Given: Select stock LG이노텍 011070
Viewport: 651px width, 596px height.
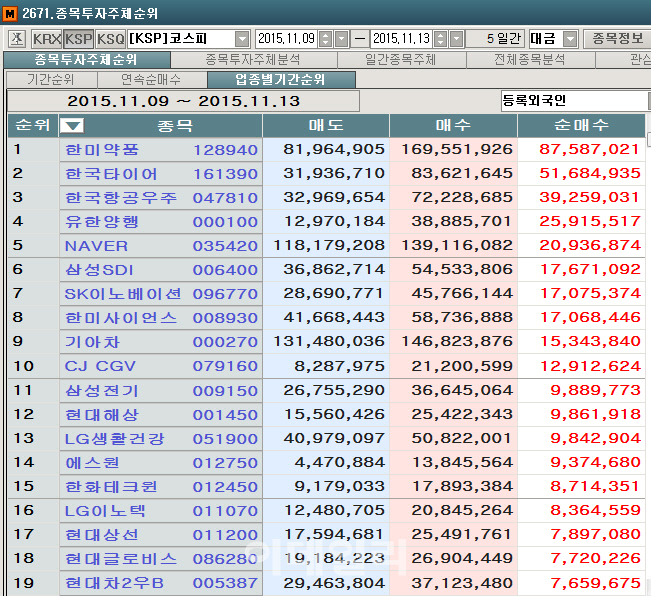Looking at the screenshot, I should [x=161, y=511].
